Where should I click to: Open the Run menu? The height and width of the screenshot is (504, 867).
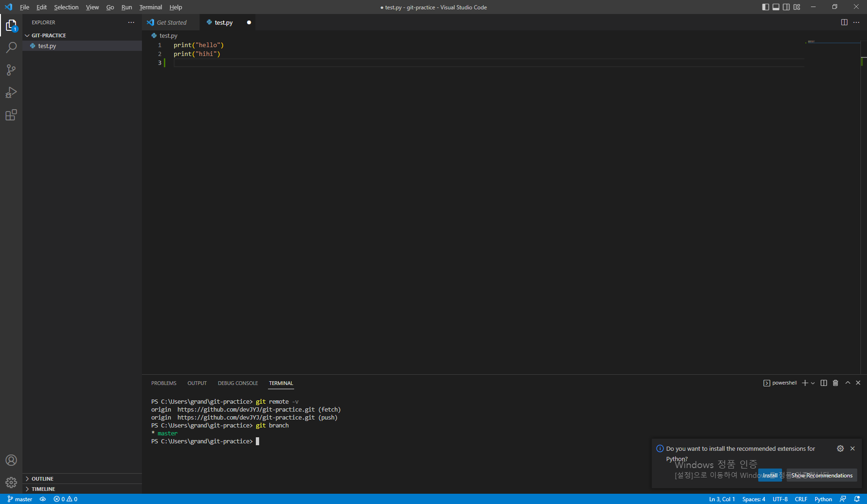click(x=127, y=7)
